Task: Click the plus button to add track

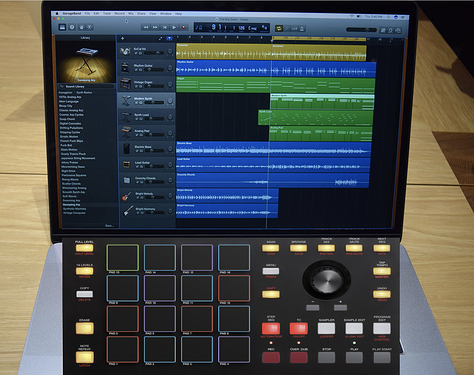Action: click(x=122, y=39)
